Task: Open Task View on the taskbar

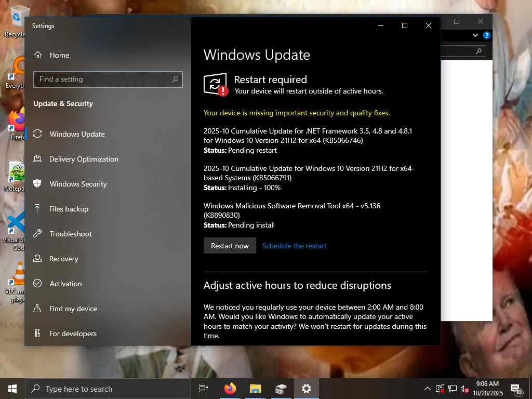Action: click(x=204, y=389)
